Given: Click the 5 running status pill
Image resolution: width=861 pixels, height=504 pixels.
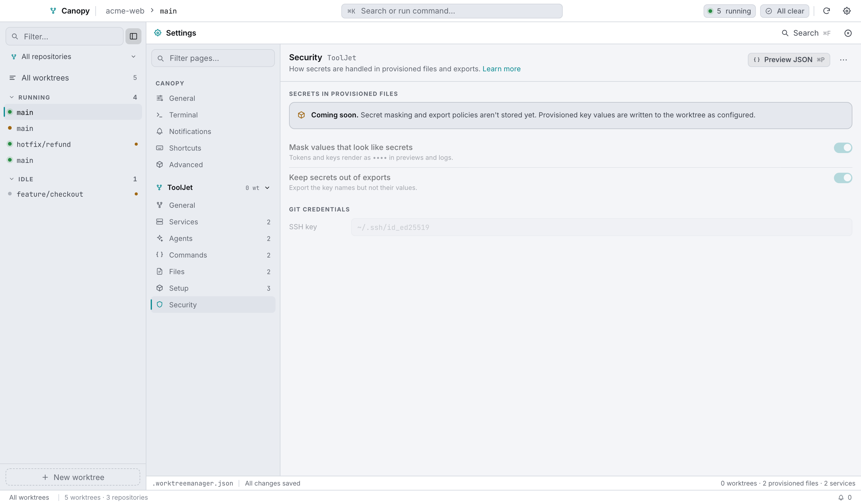Looking at the screenshot, I should (x=729, y=11).
